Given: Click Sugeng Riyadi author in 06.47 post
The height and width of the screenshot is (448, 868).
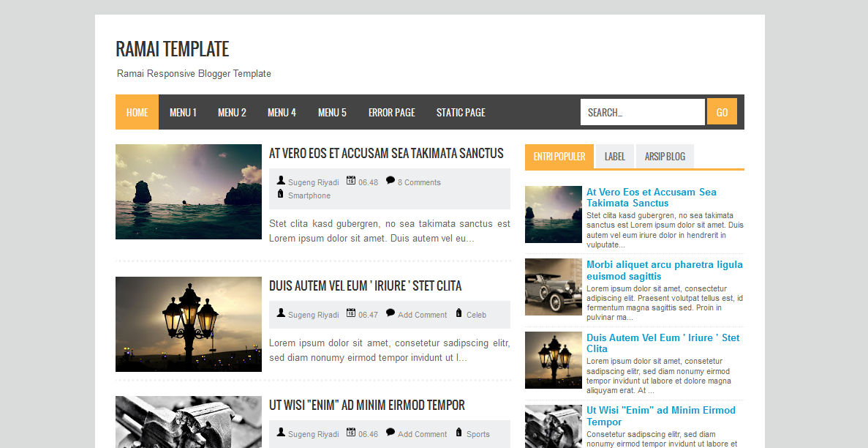Looking at the screenshot, I should (x=313, y=315).
